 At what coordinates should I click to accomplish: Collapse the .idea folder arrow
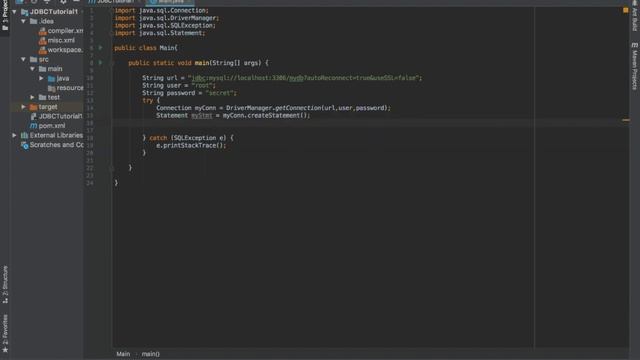click(24, 21)
